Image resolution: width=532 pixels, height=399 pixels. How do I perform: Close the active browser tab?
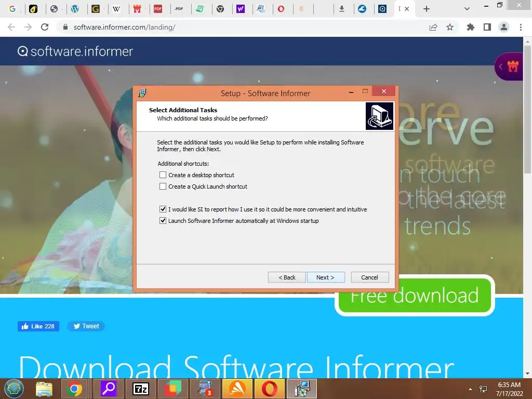pos(407,9)
